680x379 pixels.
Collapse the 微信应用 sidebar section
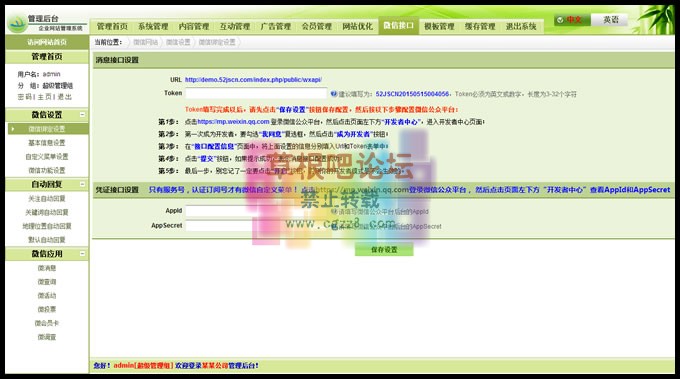point(82,254)
